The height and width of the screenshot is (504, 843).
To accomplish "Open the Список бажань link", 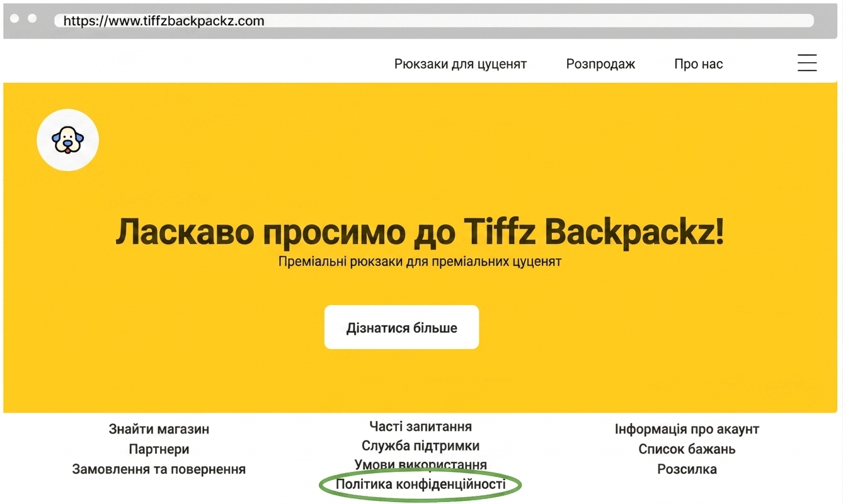I will point(687,449).
